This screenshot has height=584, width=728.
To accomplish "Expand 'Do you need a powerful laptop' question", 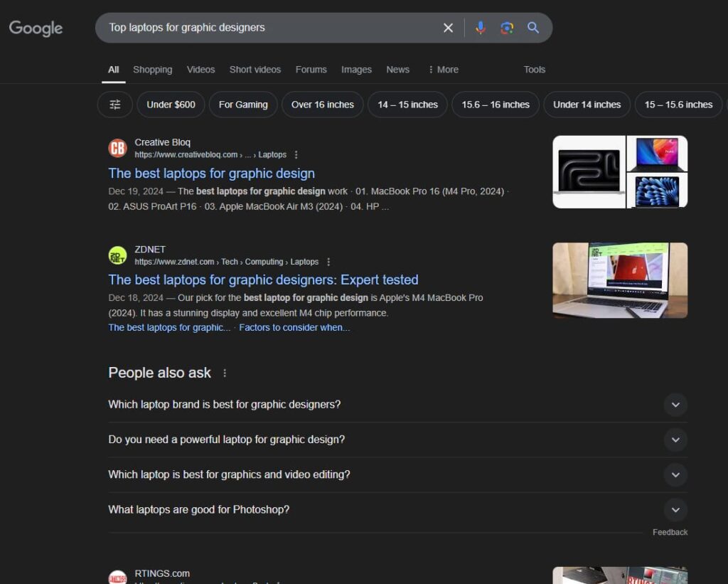I will click(398, 440).
